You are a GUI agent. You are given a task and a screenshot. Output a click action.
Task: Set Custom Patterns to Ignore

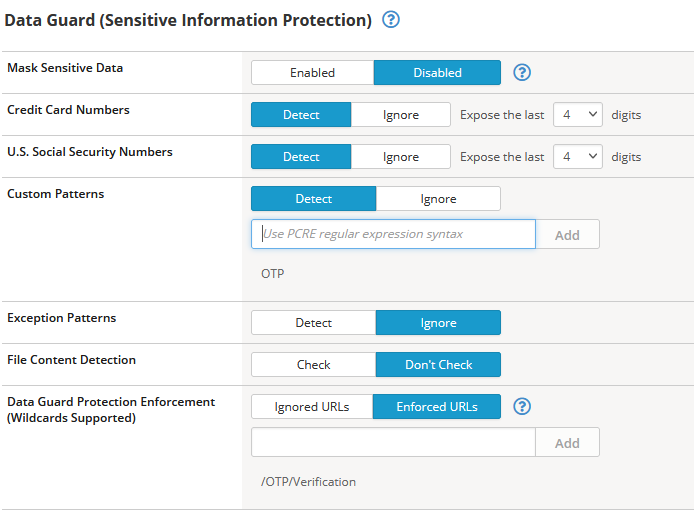(x=438, y=198)
